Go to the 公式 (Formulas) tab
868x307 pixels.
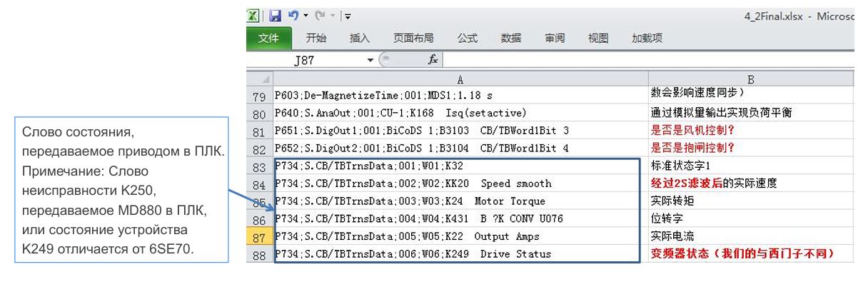point(468,39)
